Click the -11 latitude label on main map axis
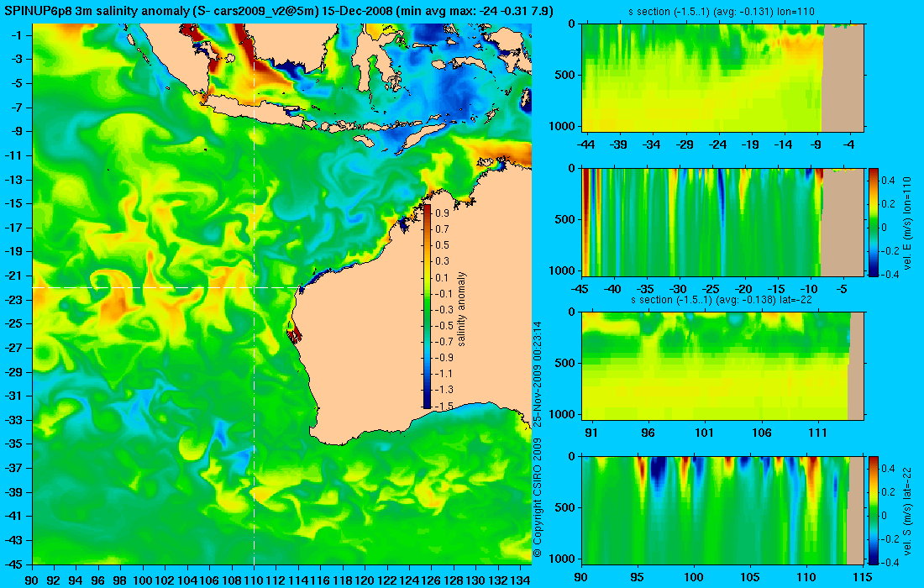The image size is (924, 588). point(13,155)
